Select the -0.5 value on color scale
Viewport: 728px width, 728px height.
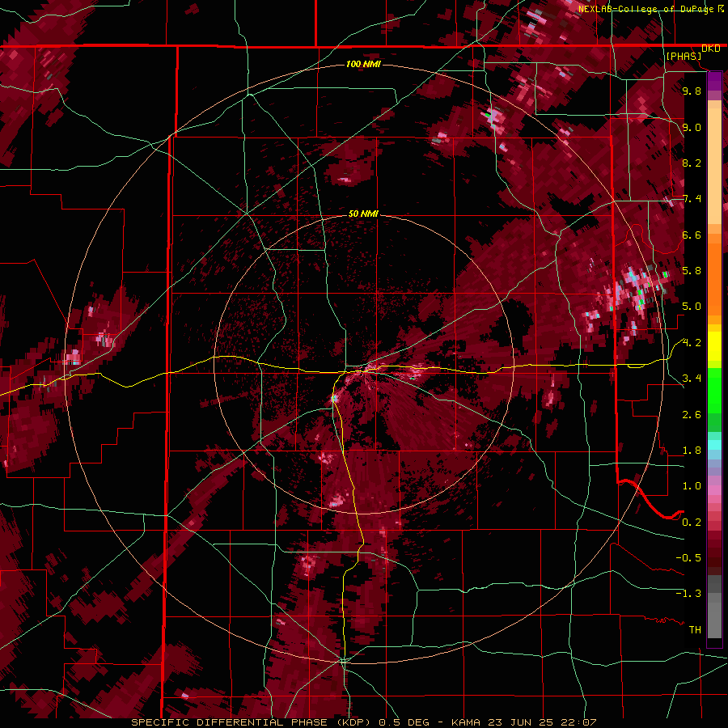[688, 558]
